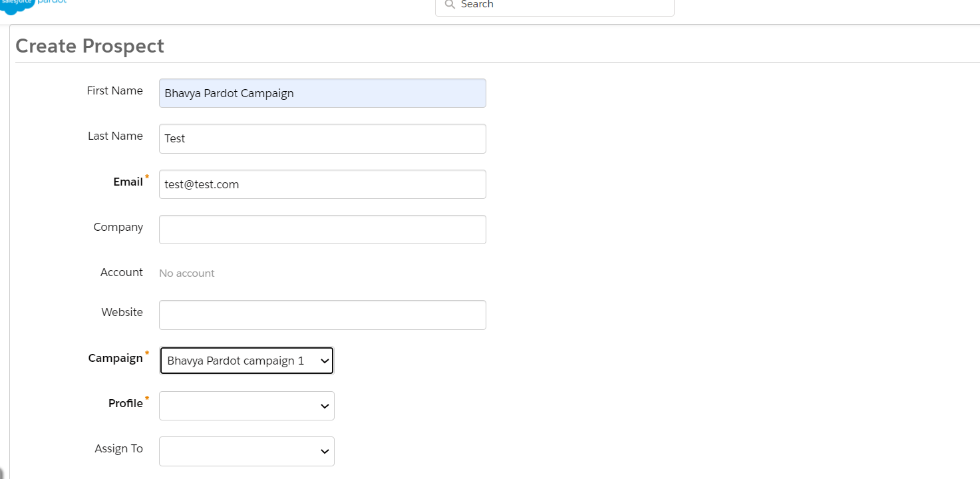Click the Last Name field containing Test
Screen dimensions: 980x479
[322, 138]
